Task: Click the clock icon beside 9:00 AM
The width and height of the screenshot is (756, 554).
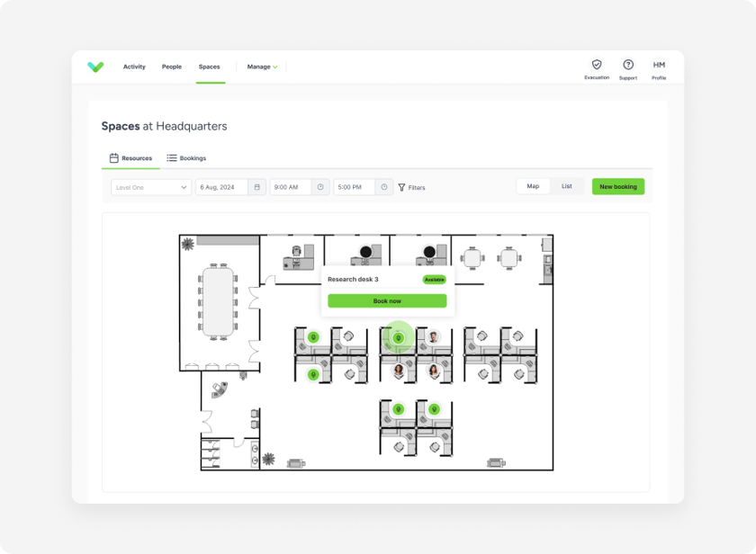Action: click(x=320, y=187)
